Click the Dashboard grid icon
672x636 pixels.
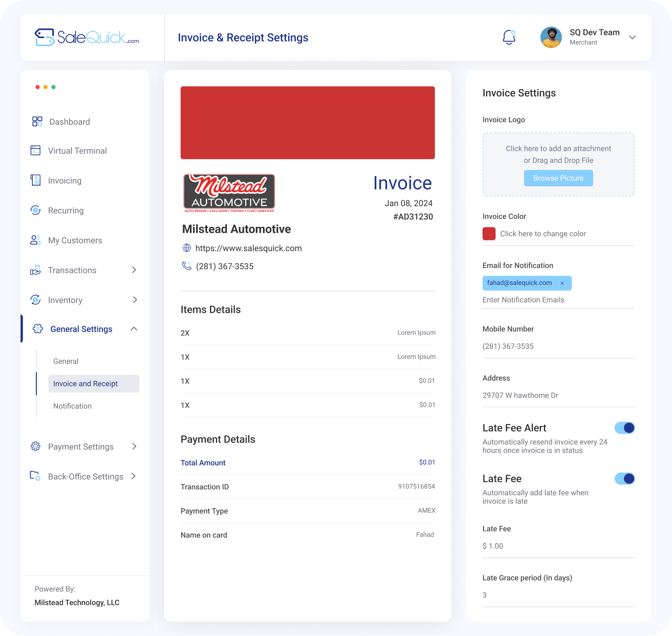coord(37,121)
